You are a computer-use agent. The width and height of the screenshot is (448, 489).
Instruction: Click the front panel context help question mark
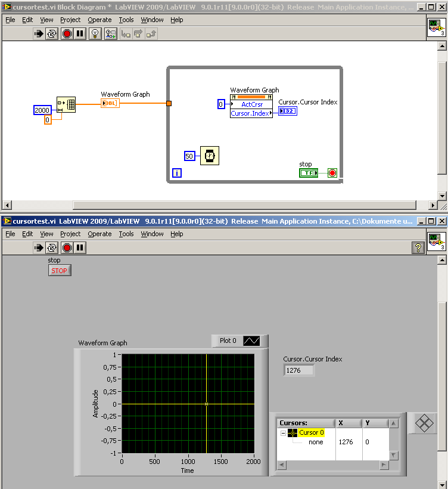[x=418, y=247]
